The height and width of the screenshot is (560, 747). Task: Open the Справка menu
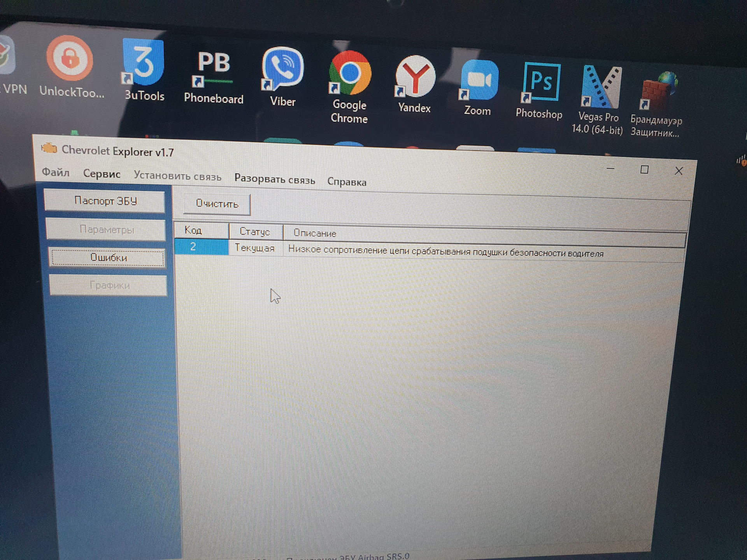[347, 181]
